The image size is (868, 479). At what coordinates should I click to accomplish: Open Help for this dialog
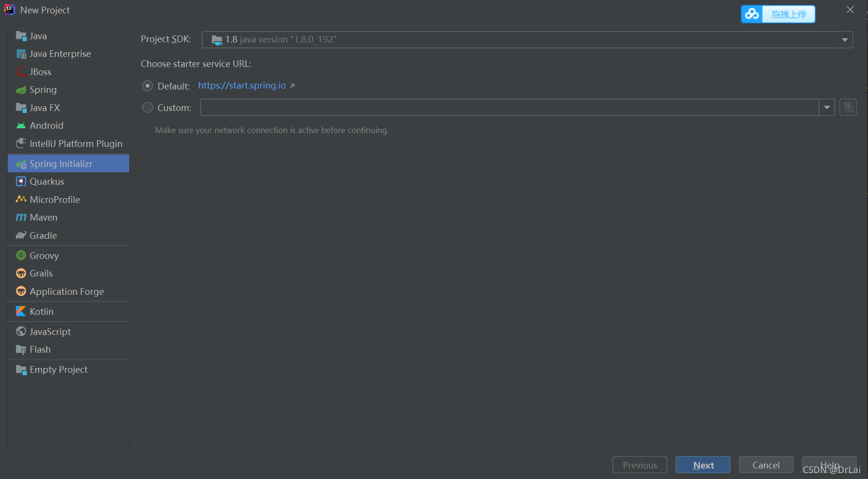click(829, 465)
